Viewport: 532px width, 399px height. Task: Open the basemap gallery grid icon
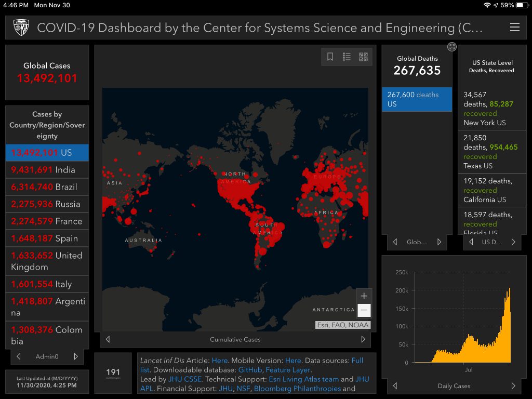(363, 57)
